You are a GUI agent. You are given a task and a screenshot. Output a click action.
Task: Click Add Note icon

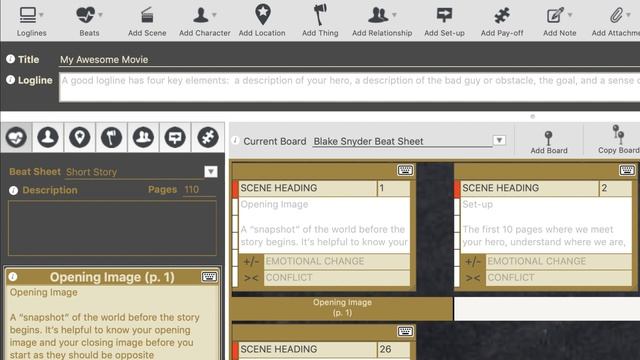pyautogui.click(x=555, y=15)
